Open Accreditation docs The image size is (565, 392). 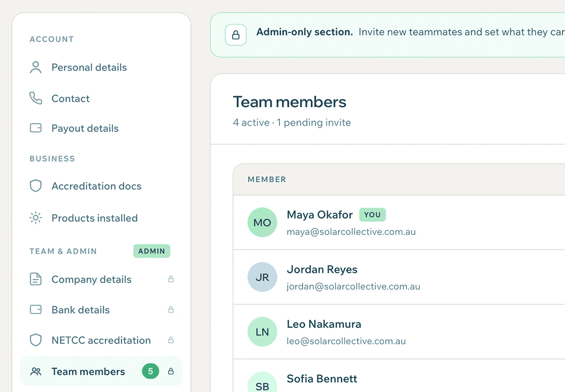tap(101, 186)
